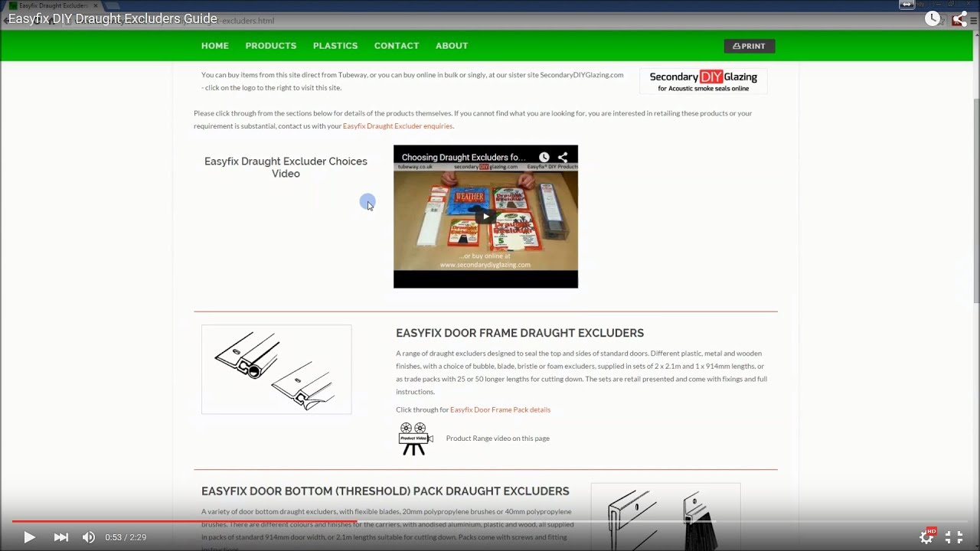Click the Product Video camera icon
The image size is (980, 551).
(415, 439)
